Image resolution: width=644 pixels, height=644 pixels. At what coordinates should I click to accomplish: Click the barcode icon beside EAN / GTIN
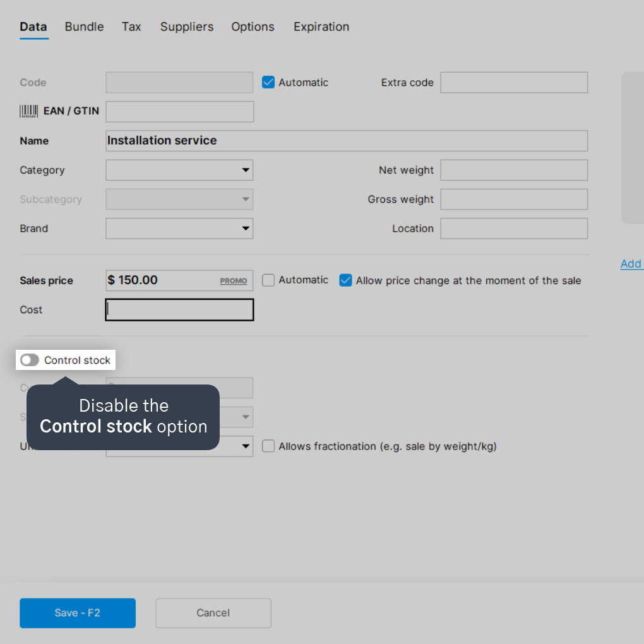pos(29,111)
